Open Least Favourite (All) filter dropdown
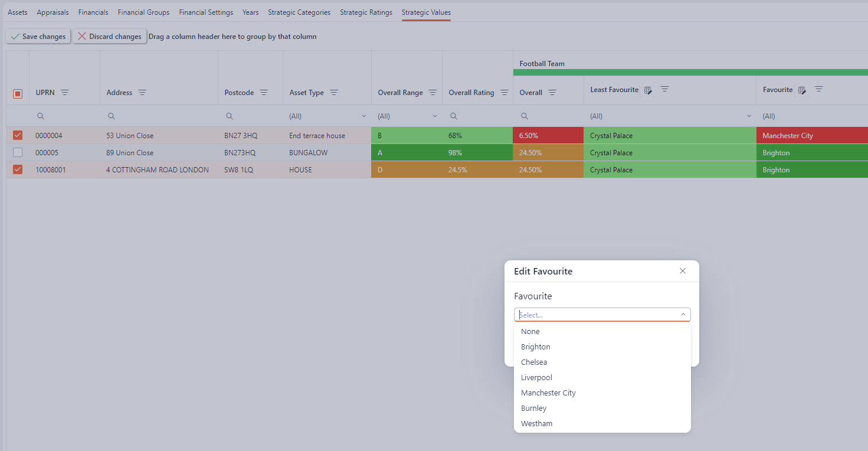The height and width of the screenshot is (451, 868). [x=670, y=116]
